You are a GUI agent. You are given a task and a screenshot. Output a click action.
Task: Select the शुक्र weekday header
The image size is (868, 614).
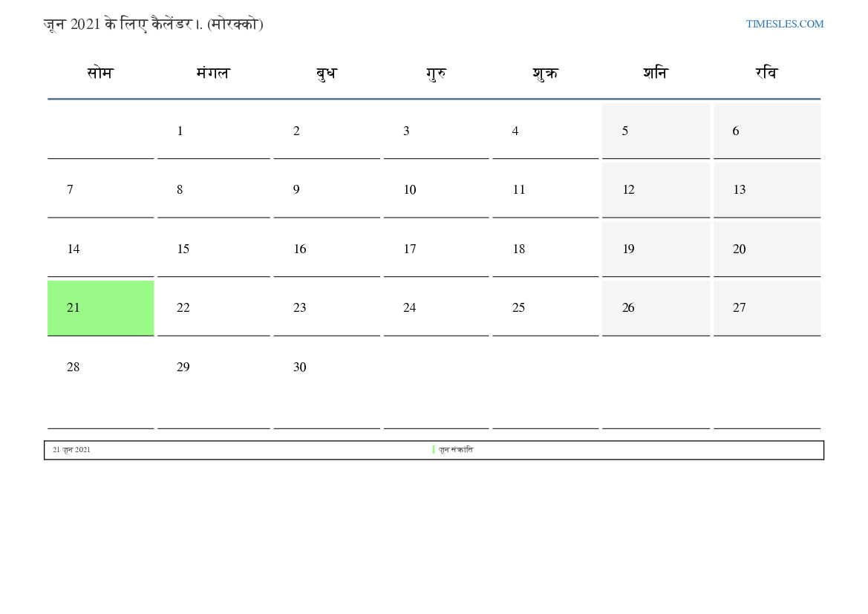tap(545, 74)
